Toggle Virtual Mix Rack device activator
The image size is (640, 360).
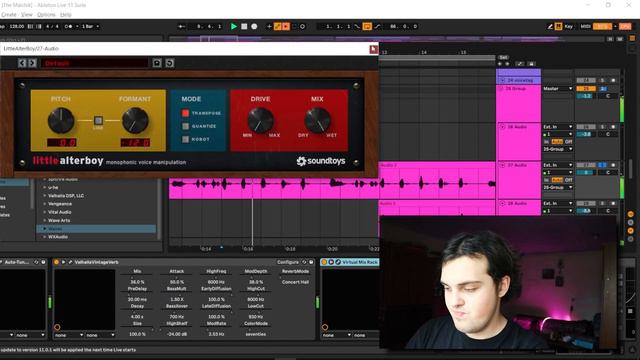324,262
